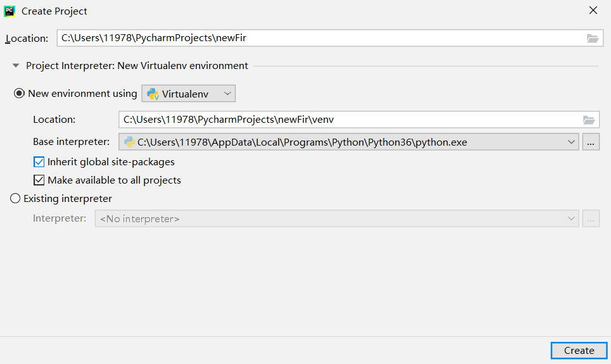Collapse the Project Interpreter section triangle
The width and height of the screenshot is (611, 364).
pyautogui.click(x=16, y=65)
